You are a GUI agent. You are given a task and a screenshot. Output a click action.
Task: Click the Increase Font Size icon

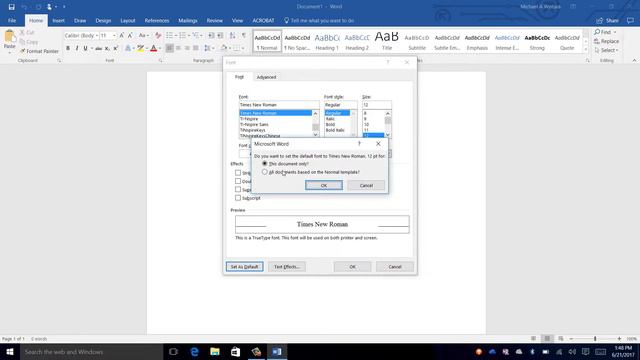click(122, 36)
